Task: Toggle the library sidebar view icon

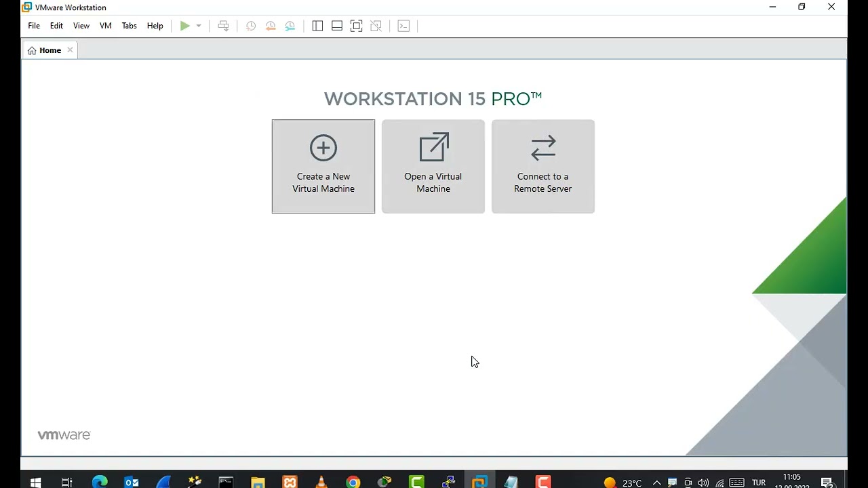Action: pos(317,26)
